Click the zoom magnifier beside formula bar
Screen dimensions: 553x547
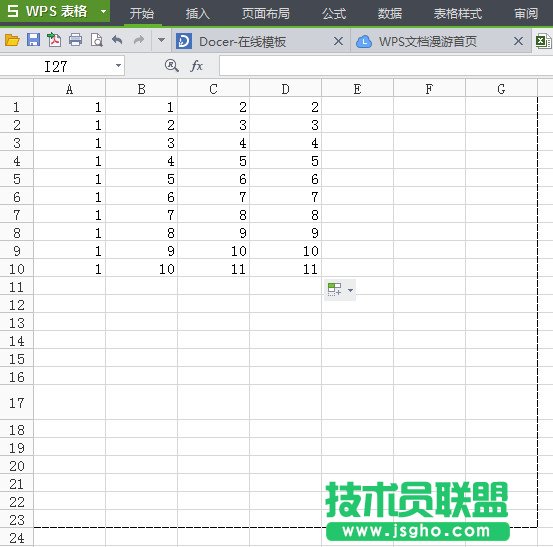pos(171,66)
